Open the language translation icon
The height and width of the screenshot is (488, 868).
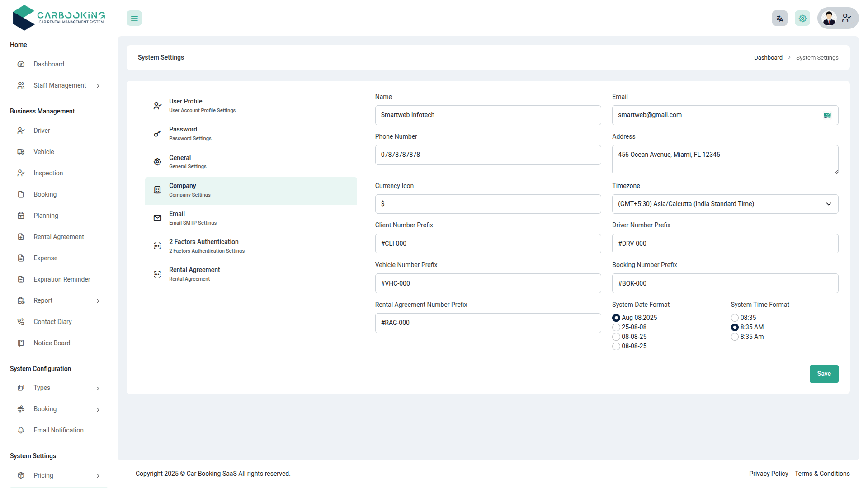point(779,19)
